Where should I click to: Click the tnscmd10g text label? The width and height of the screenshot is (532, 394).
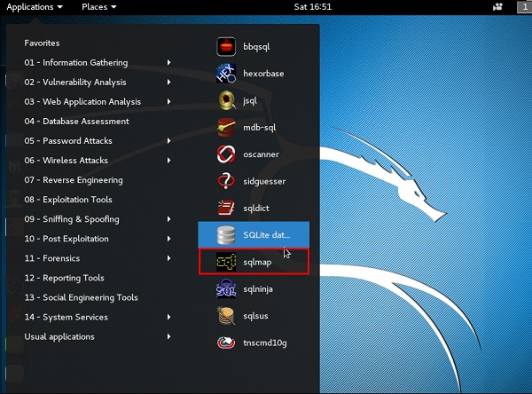[265, 343]
